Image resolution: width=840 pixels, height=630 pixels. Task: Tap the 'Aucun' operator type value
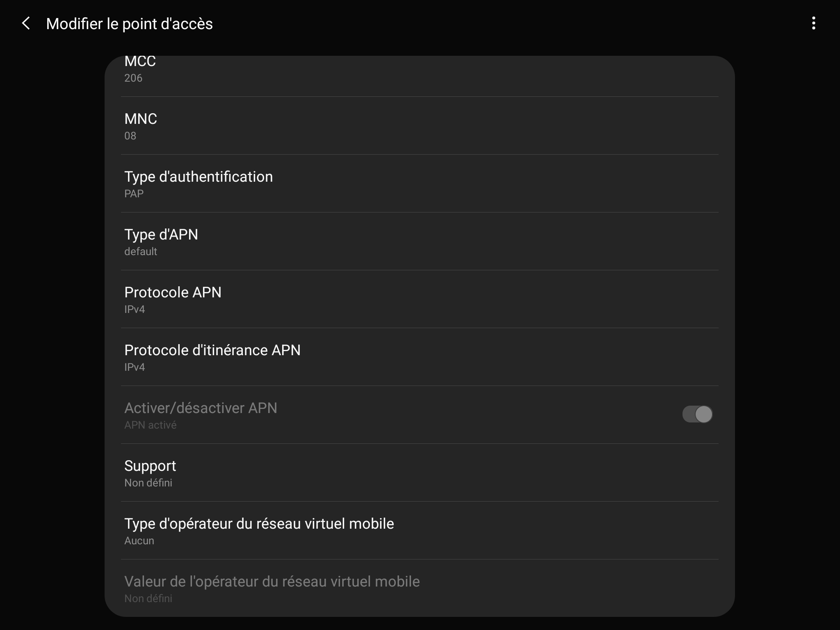coord(139,541)
